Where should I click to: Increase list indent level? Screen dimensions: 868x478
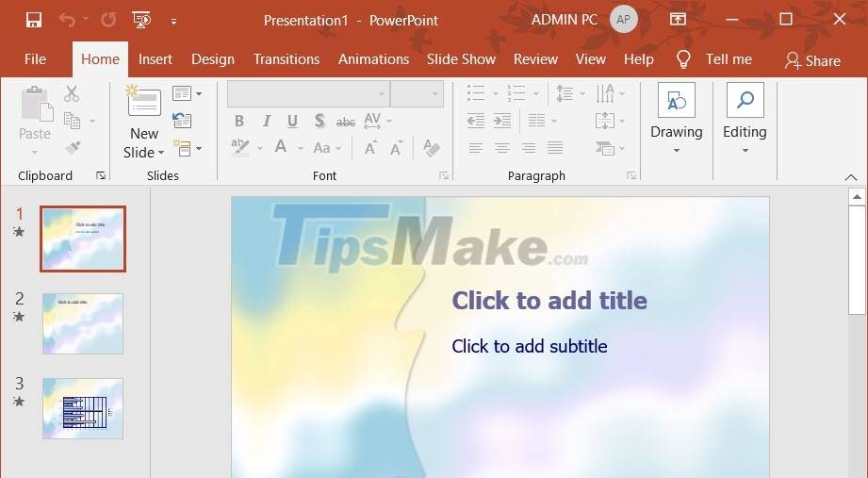[502, 120]
